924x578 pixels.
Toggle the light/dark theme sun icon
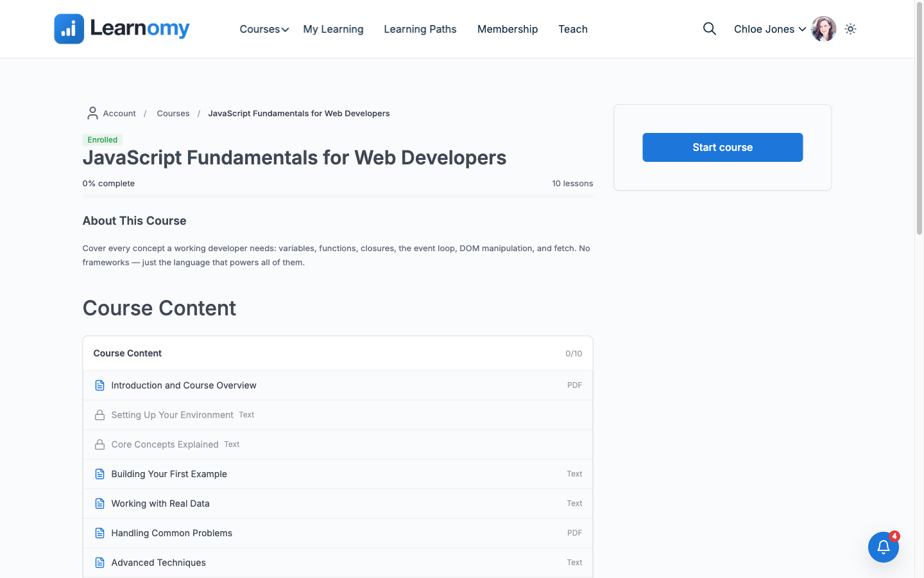(851, 29)
